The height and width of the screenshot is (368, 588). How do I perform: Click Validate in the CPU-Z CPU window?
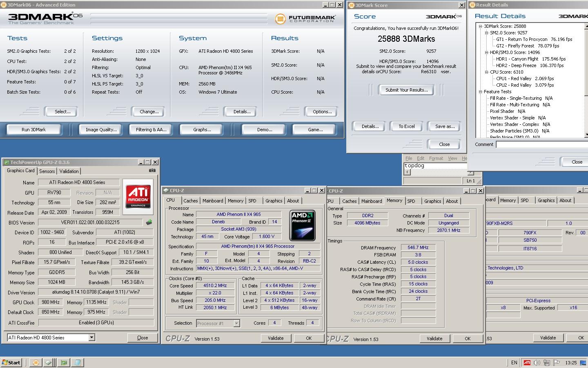276,338
